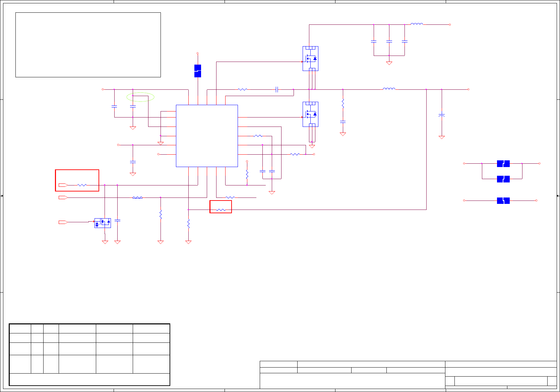Image resolution: width=560 pixels, height=392 pixels.
Task: Select the right capacitor of the pair right of IC
Action: coord(272,171)
